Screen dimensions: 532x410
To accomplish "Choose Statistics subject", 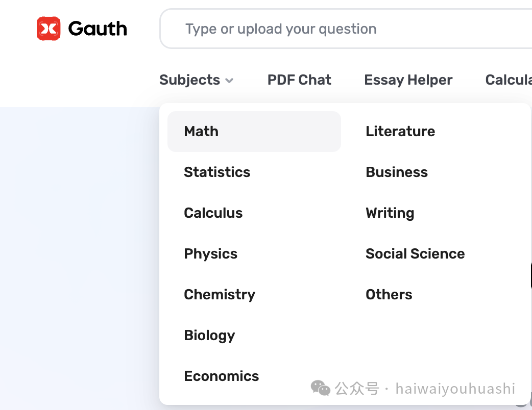I will pyautogui.click(x=254, y=172).
